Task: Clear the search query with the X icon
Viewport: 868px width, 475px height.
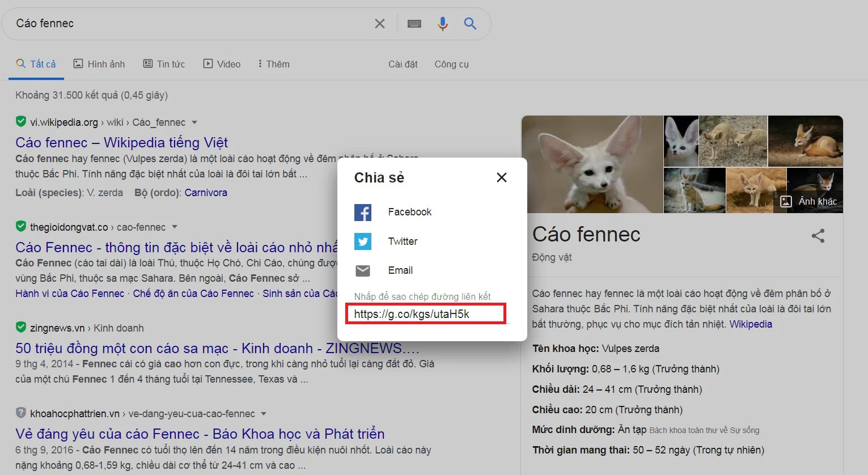Action: pos(380,23)
